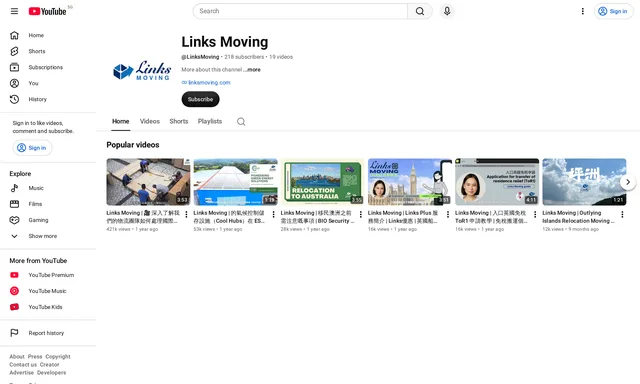Click the Cool Hubs video title
640x384 pixels.
pyautogui.click(x=229, y=217)
